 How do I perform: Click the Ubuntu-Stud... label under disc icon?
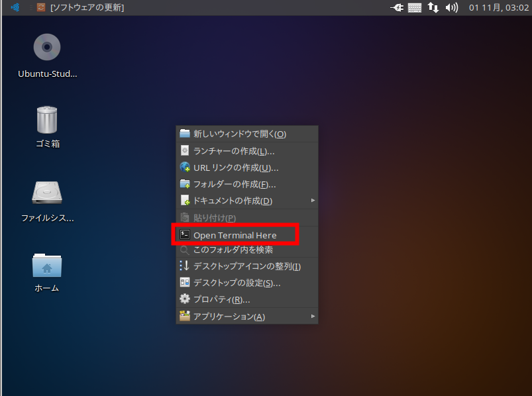48,74
